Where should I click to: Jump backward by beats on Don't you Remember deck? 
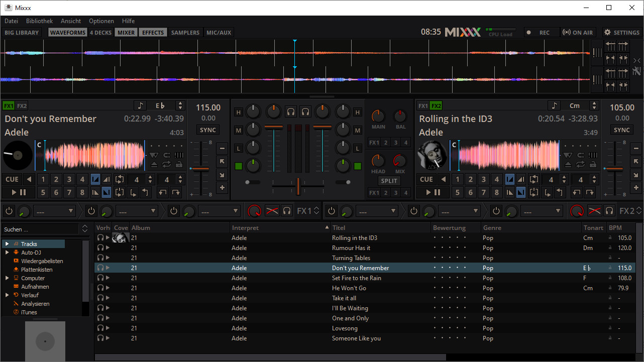(162, 192)
